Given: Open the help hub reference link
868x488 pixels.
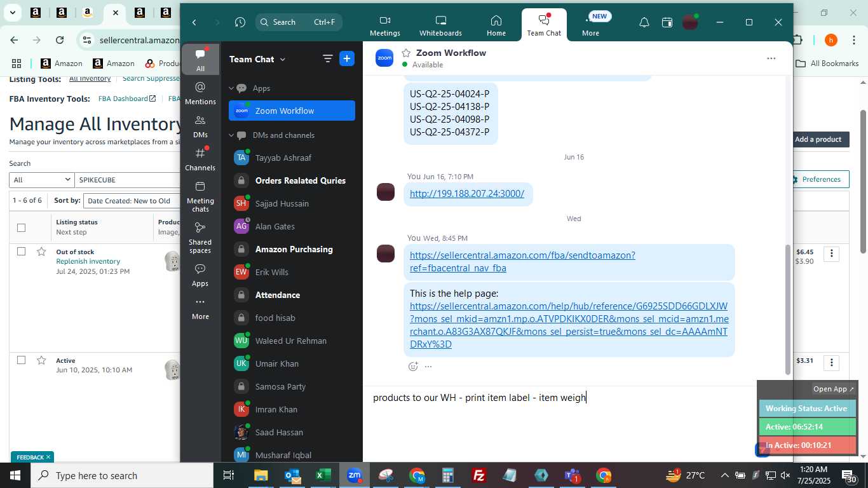Looking at the screenshot, I should click(569, 325).
